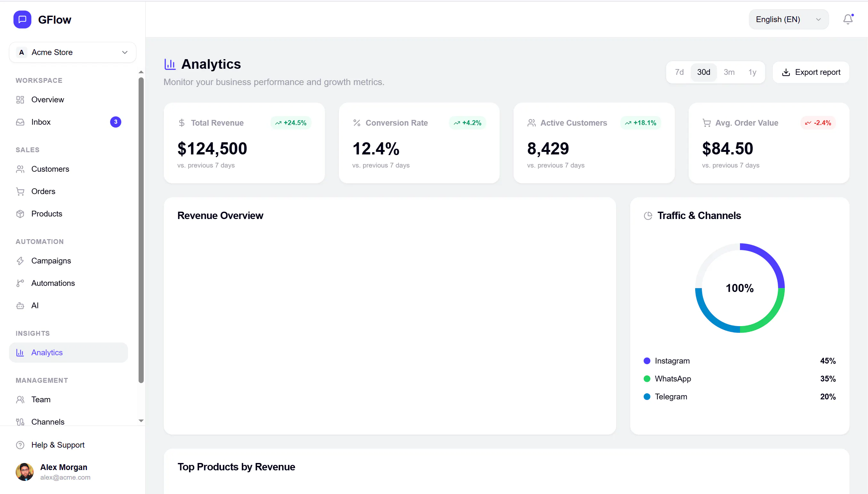Click the Revenue Overview heading
The height and width of the screenshot is (494, 868).
221,216
